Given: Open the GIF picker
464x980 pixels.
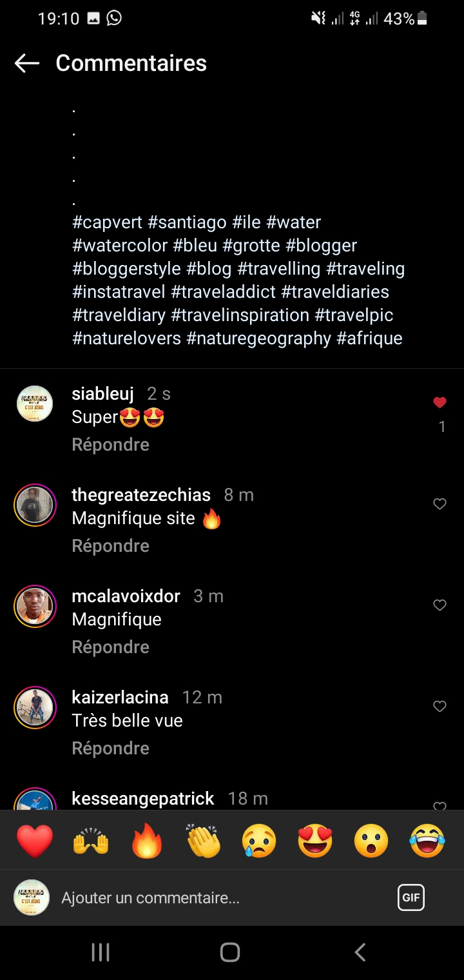Looking at the screenshot, I should coord(411,897).
